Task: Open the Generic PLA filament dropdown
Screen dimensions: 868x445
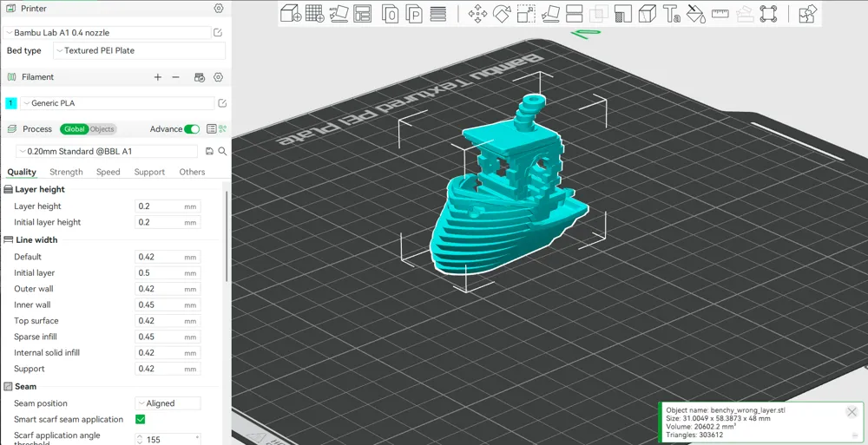Action: [117, 103]
